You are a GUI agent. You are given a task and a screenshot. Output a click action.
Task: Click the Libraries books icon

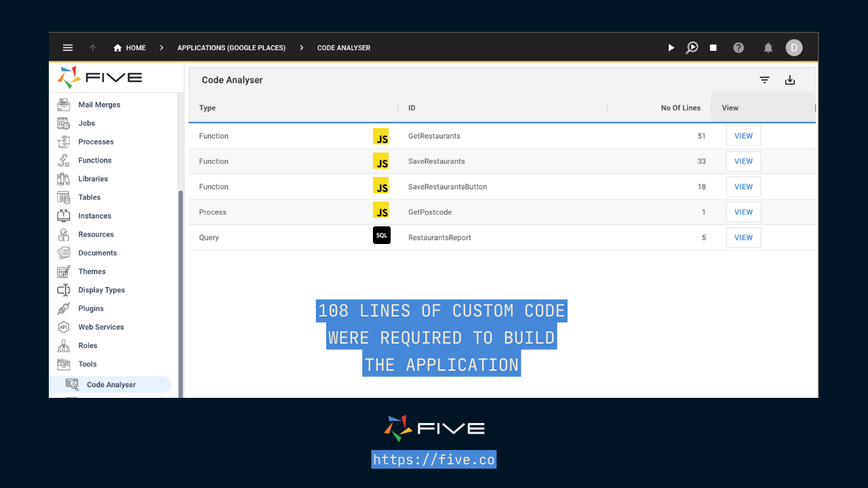(x=64, y=179)
